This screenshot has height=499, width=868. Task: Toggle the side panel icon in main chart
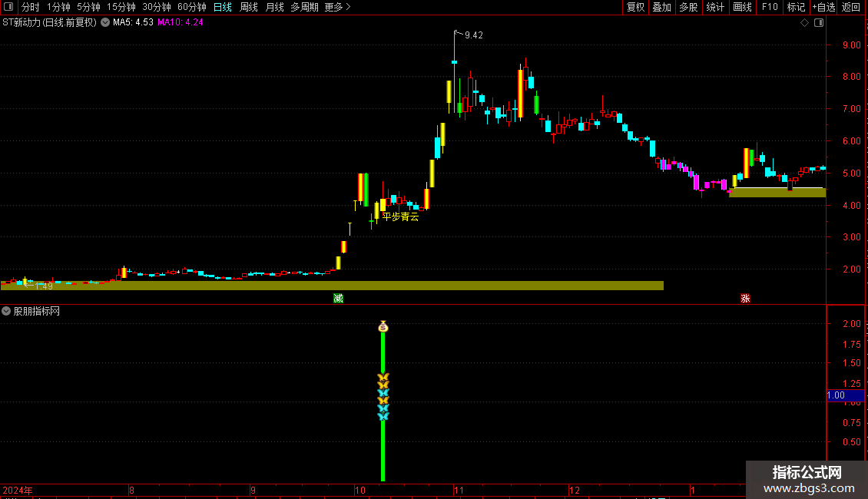pos(819,23)
